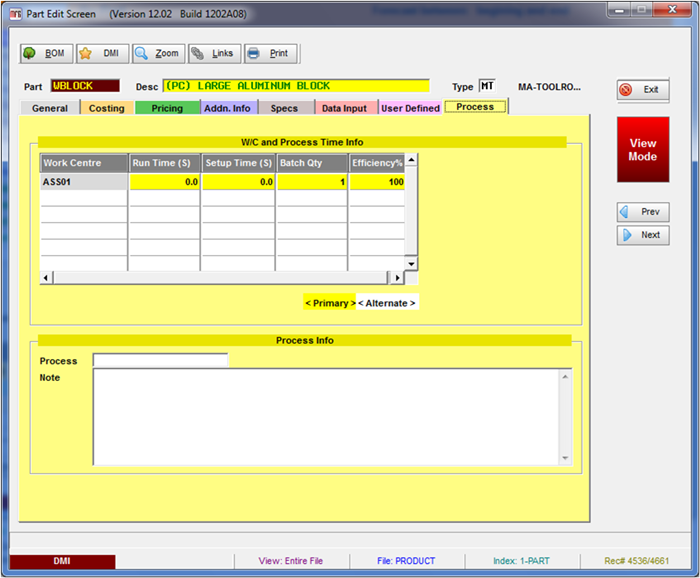Select the ASS01 work centre cell

tap(83, 182)
